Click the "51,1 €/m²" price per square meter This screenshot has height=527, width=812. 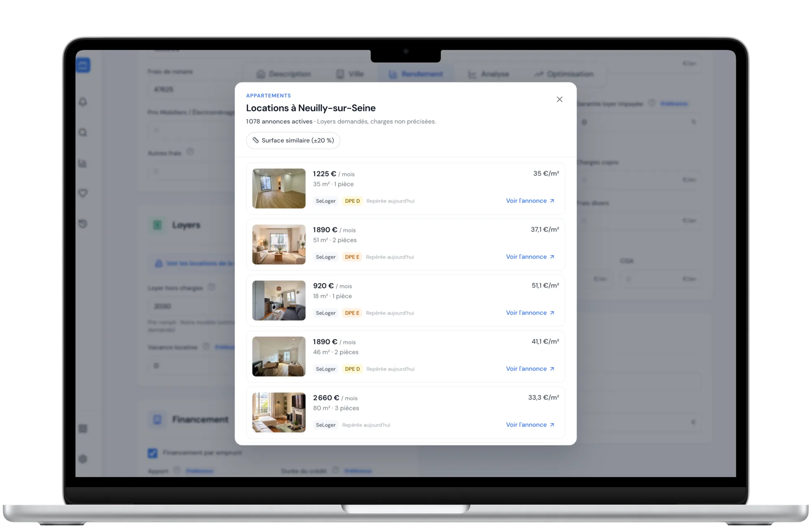tap(545, 286)
